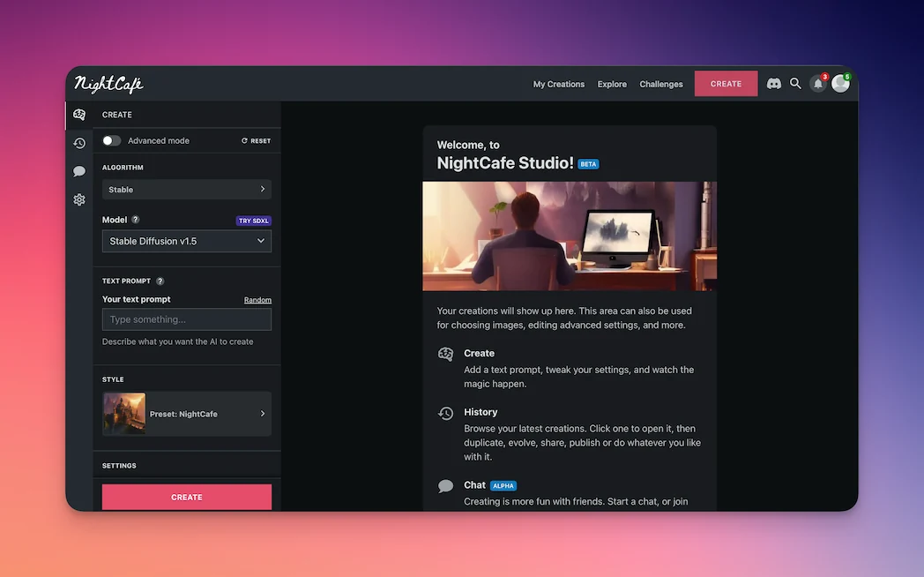This screenshot has width=924, height=577.
Task: Go to My Creations
Action: 559,85
